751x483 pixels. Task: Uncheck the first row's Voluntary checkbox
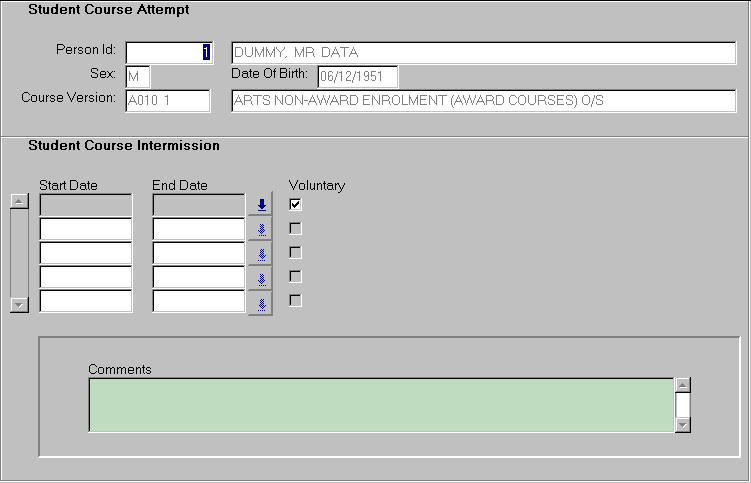click(x=295, y=204)
